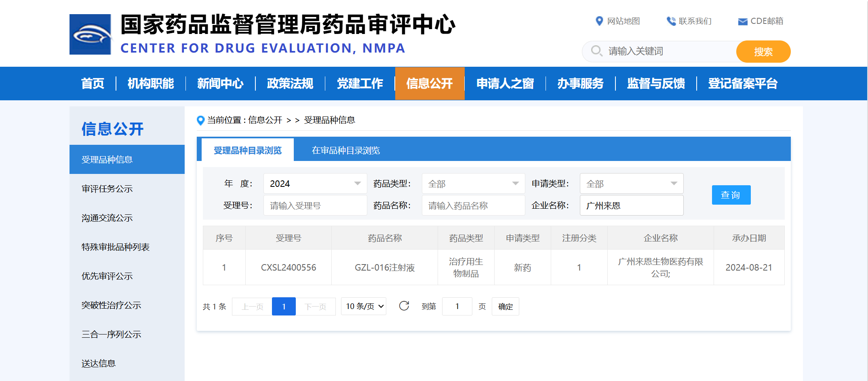
Task: Click cell 2024-08-21
Action: click(749, 267)
